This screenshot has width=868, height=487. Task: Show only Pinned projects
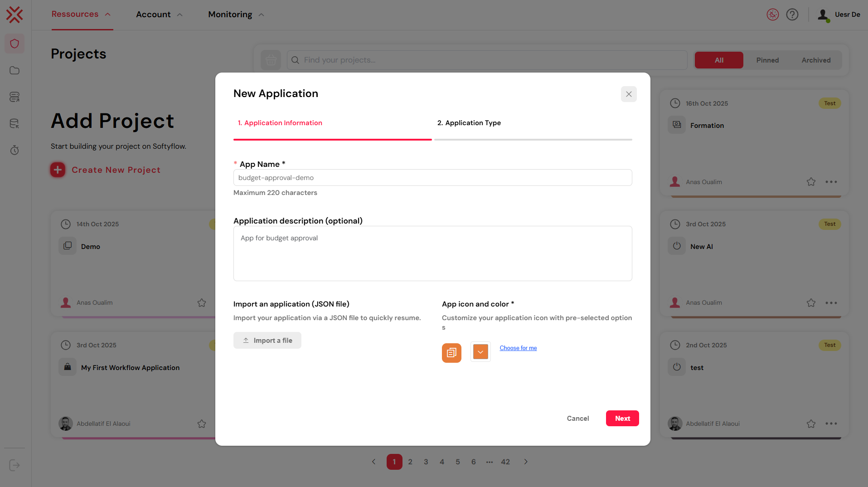click(x=767, y=60)
